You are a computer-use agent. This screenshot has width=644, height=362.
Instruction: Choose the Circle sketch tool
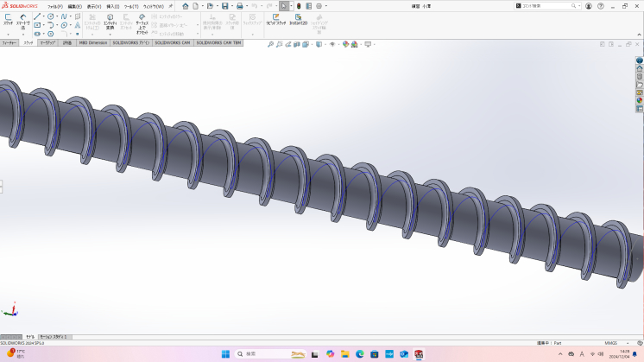(x=51, y=16)
